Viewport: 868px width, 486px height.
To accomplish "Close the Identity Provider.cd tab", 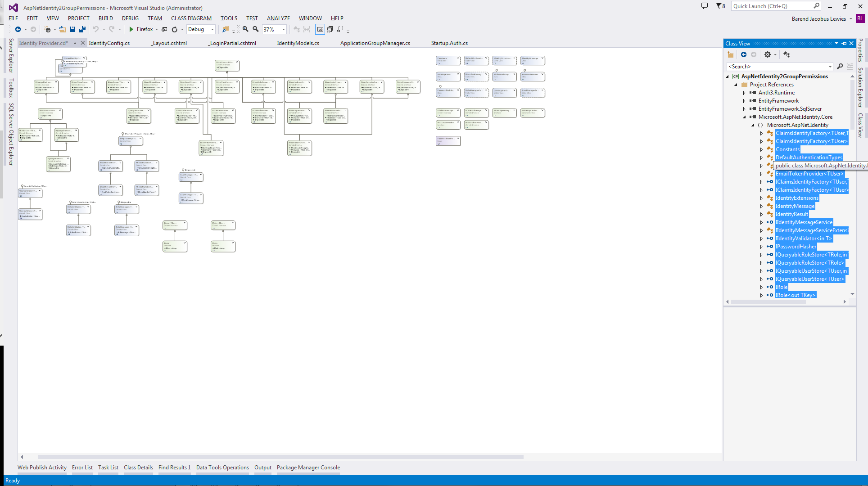I will [x=83, y=43].
